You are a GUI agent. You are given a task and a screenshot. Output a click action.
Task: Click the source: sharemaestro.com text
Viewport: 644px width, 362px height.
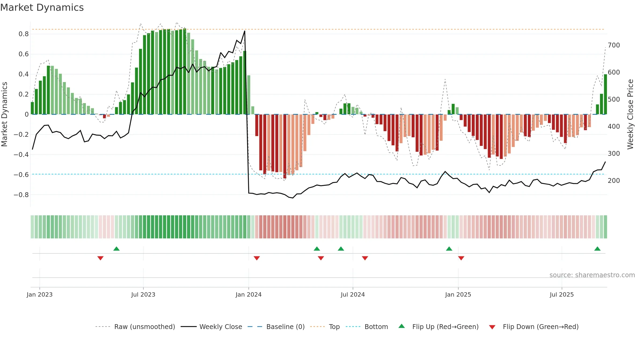592,275
